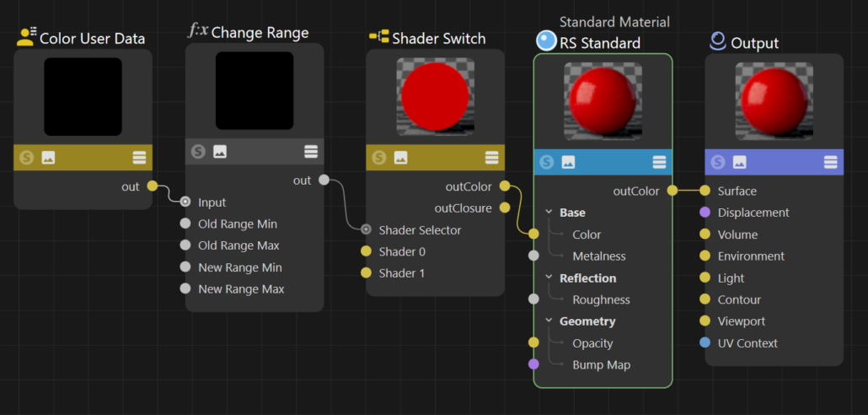Open the hamburger menu on Color User Data node
Image resolution: width=868 pixels, height=415 pixels.
click(139, 158)
